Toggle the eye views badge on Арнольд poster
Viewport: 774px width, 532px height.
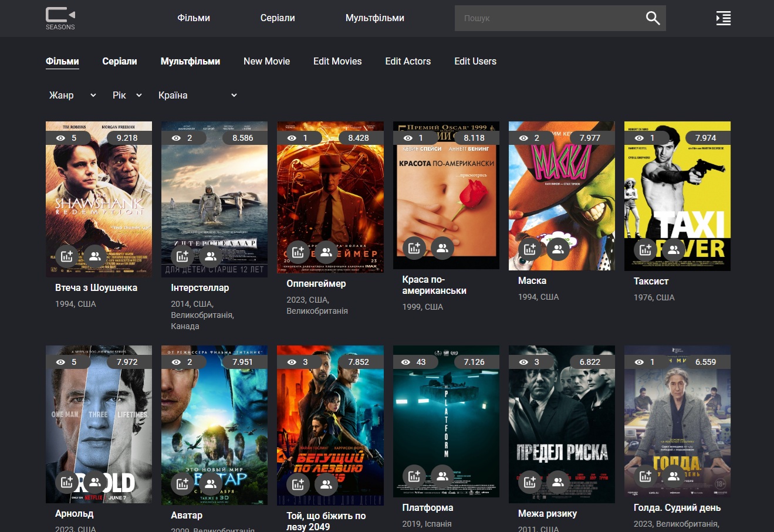coord(67,362)
